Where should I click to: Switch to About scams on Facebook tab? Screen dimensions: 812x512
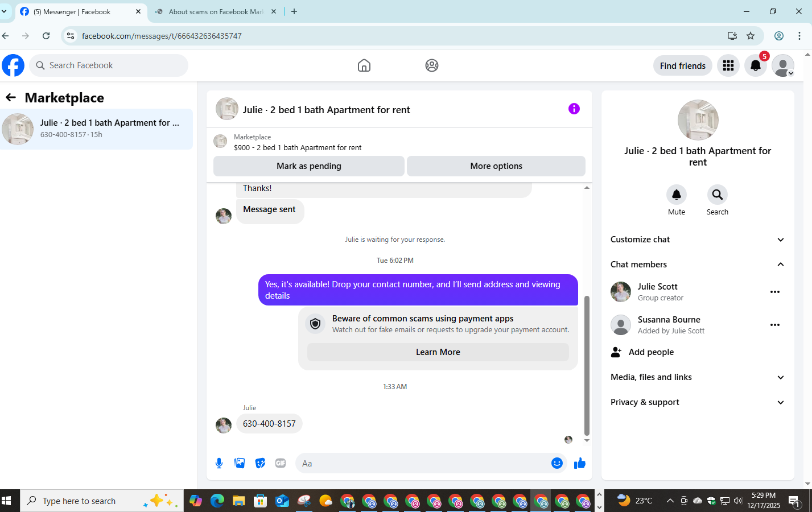click(x=216, y=11)
